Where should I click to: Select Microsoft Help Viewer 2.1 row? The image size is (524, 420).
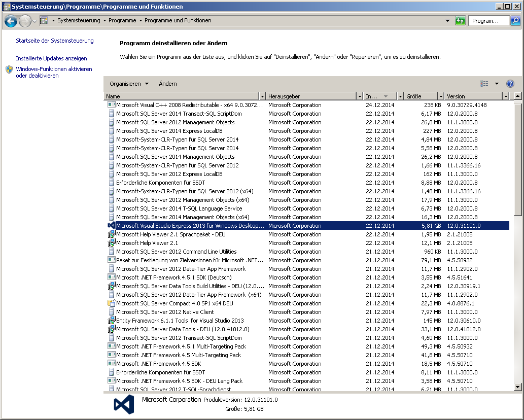tap(308, 243)
